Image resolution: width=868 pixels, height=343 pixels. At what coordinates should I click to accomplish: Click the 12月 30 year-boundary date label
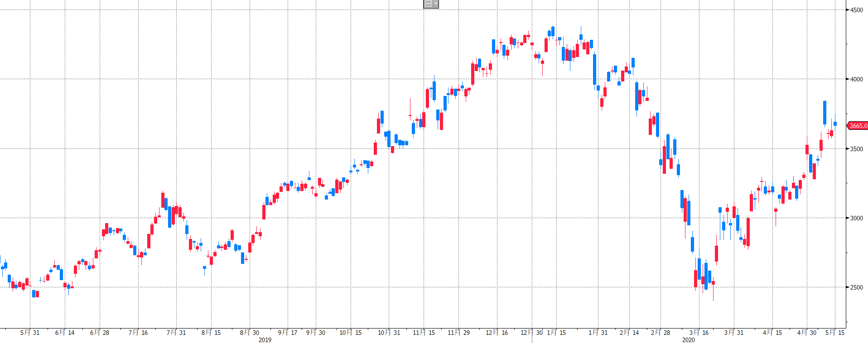[531, 333]
